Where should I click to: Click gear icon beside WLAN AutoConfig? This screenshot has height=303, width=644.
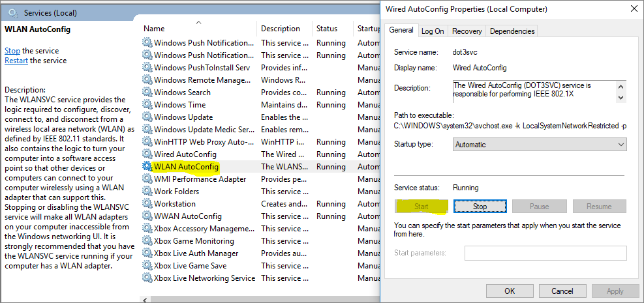[147, 166]
